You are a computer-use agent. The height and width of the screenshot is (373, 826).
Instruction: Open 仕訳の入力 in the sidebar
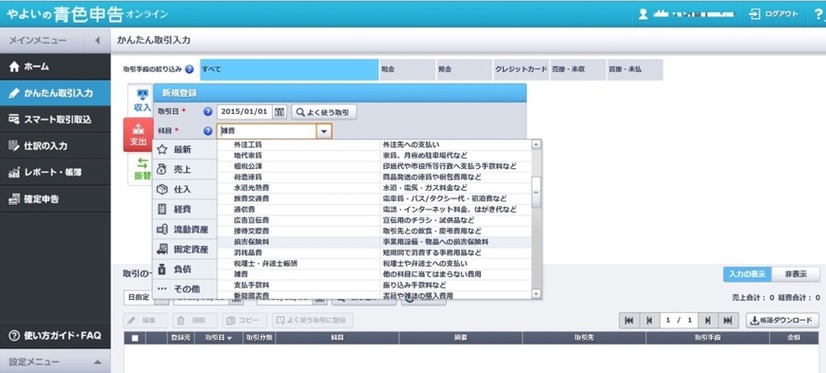pyautogui.click(x=55, y=146)
